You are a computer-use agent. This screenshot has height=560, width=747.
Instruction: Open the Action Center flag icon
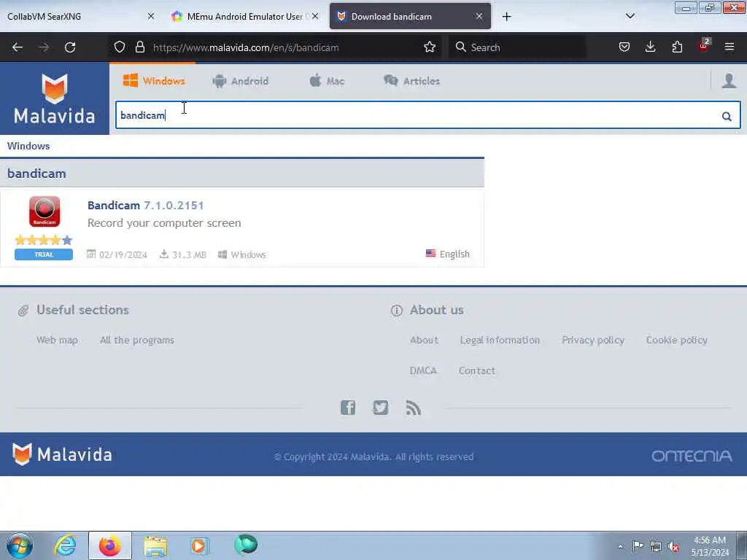point(638,546)
